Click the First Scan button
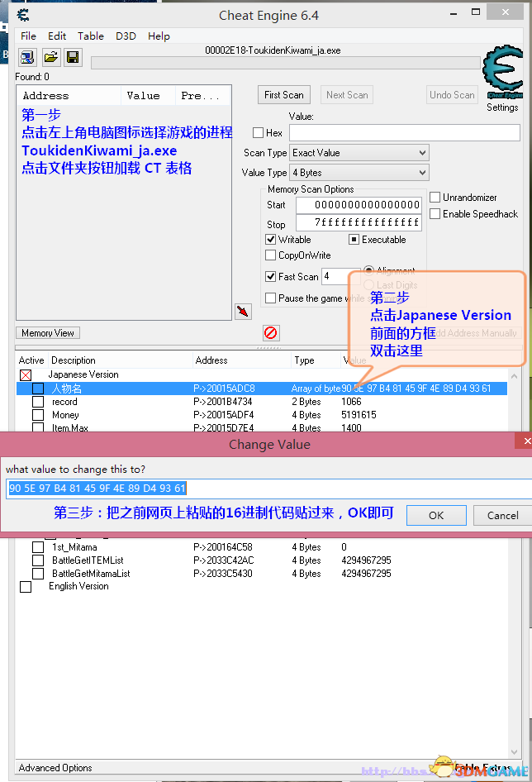 point(284,95)
